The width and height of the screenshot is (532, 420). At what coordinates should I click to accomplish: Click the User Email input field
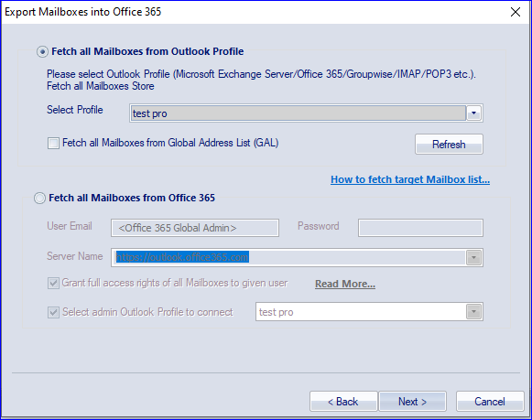195,228
